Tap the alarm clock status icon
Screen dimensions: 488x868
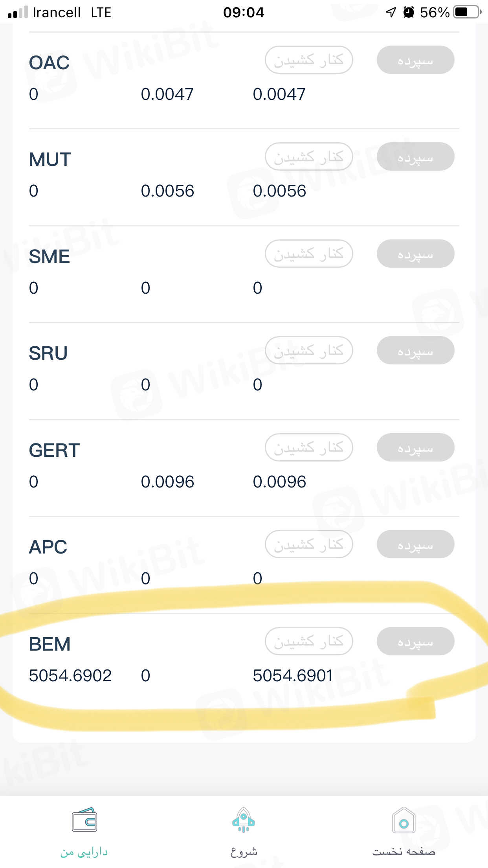tap(409, 13)
